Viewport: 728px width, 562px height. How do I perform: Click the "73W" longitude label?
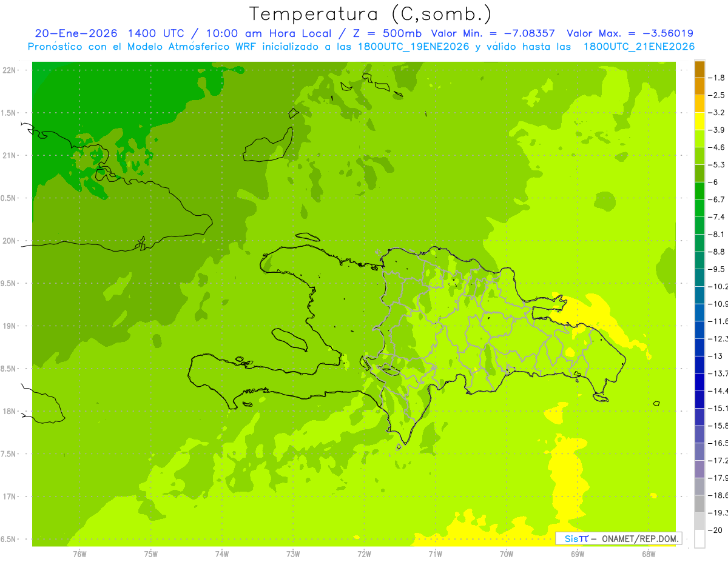[293, 554]
